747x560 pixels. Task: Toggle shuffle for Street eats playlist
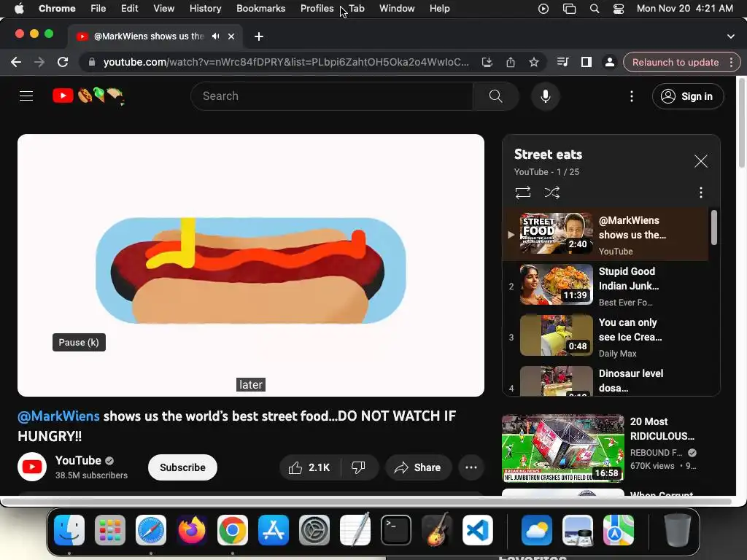click(x=551, y=192)
